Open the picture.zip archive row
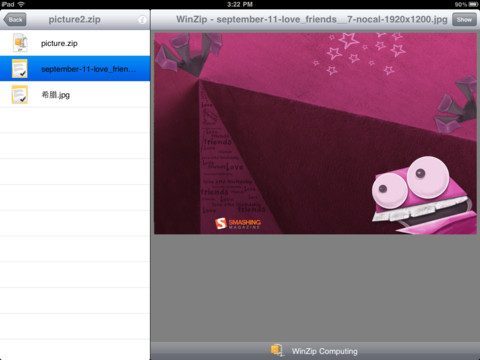 (75, 43)
